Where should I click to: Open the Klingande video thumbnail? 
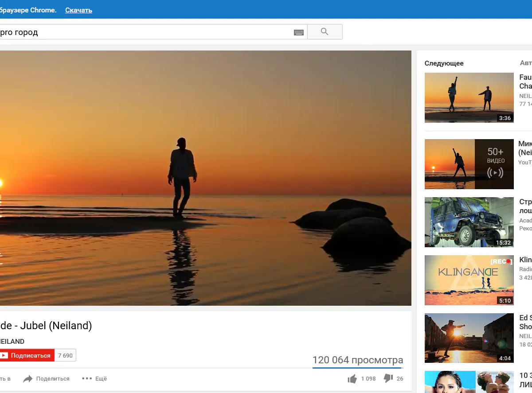coord(469,280)
